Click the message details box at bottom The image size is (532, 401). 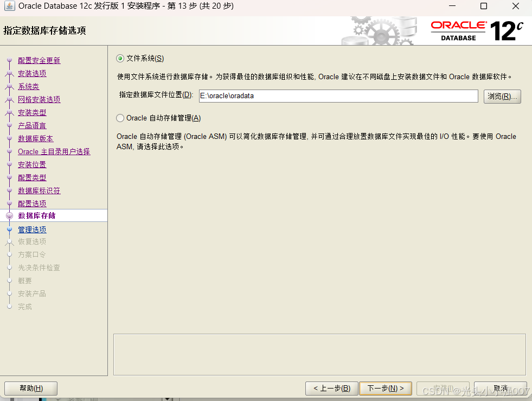click(319, 354)
